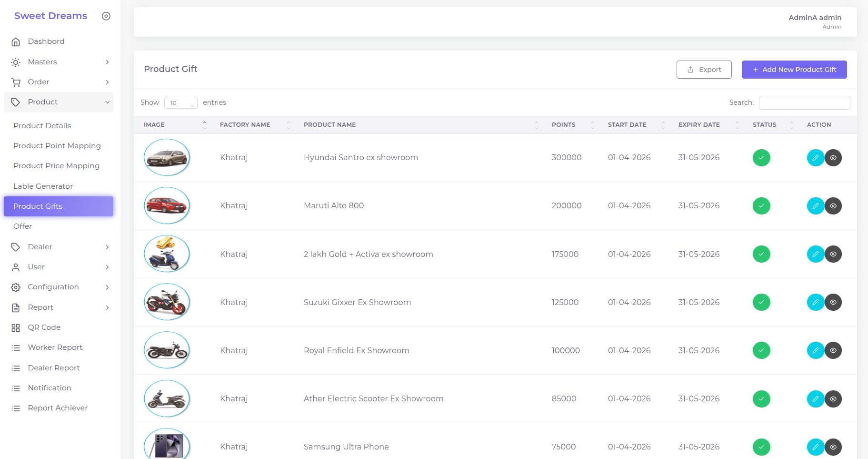The width and height of the screenshot is (868, 459).
Task: Click the edit pencil for Hyundai Santro
Action: click(815, 158)
